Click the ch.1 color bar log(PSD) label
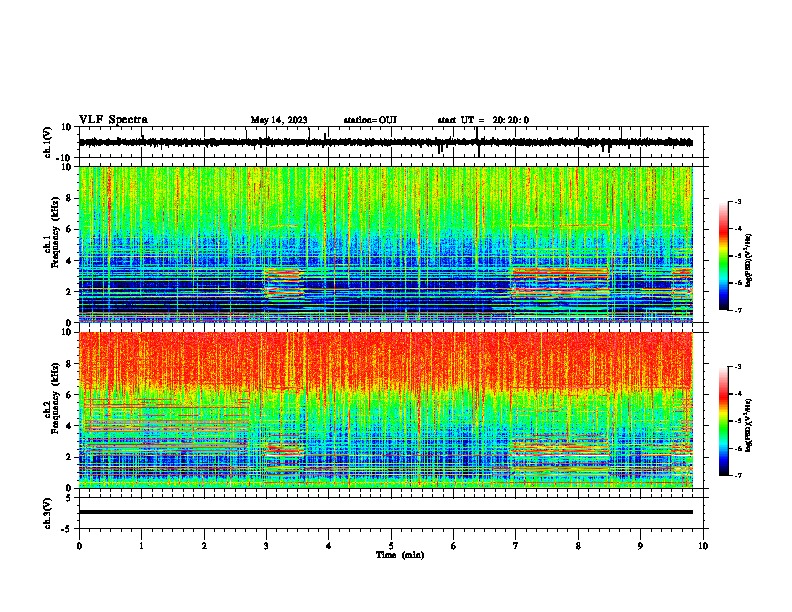 click(x=748, y=260)
